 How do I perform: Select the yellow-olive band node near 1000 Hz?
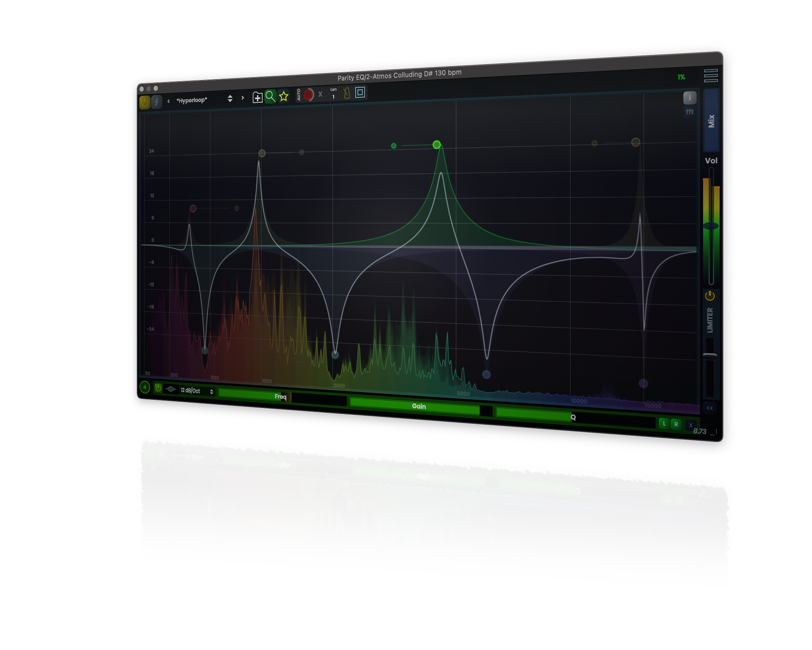click(x=262, y=153)
